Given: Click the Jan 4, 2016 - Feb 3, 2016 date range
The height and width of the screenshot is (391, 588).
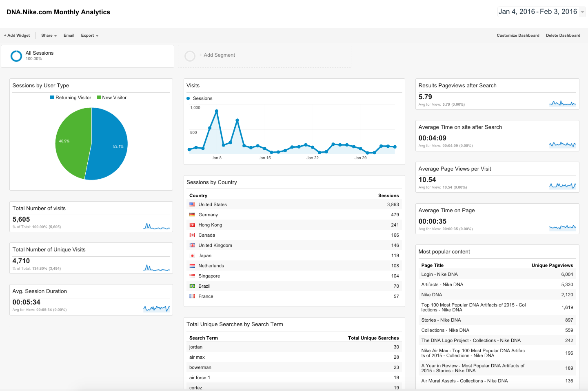Looking at the screenshot, I should [x=538, y=12].
